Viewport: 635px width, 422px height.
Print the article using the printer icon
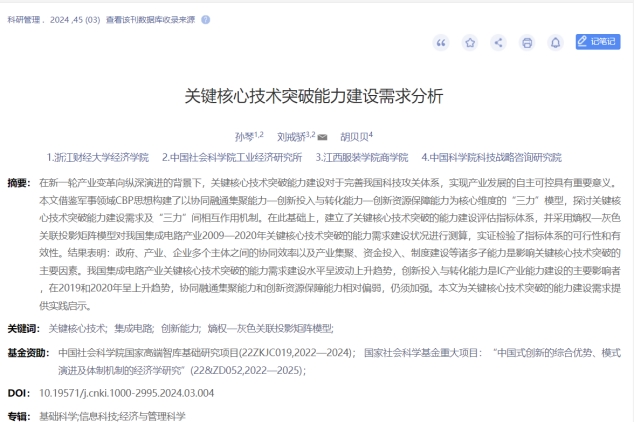pos(527,42)
